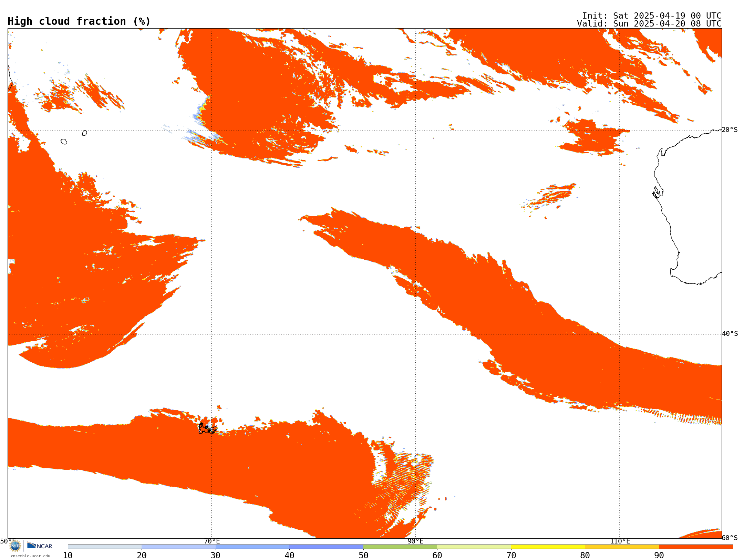
Task: Click the colorbar tick label 50
Action: coord(363,556)
